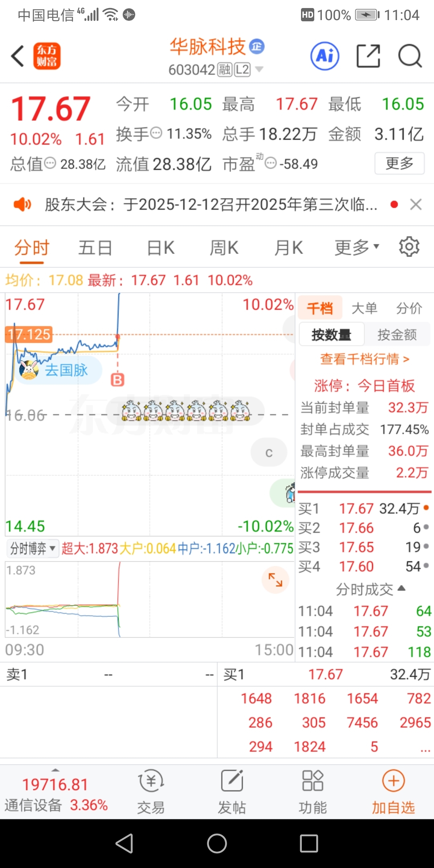This screenshot has height=868, width=434.
Task: Tap Android recent apps button
Action: coord(309,843)
